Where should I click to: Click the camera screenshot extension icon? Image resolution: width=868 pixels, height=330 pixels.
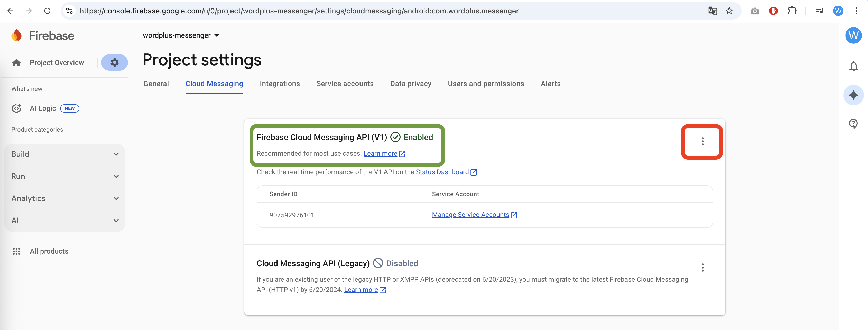pyautogui.click(x=755, y=11)
